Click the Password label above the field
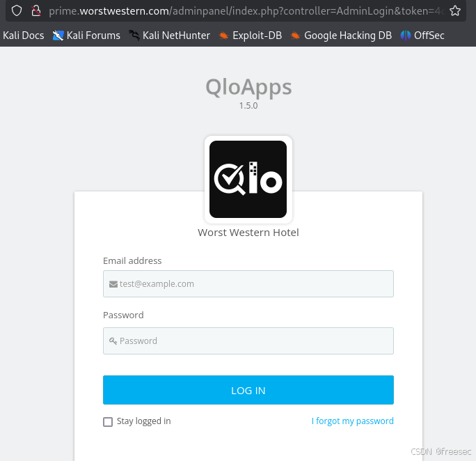 point(123,315)
